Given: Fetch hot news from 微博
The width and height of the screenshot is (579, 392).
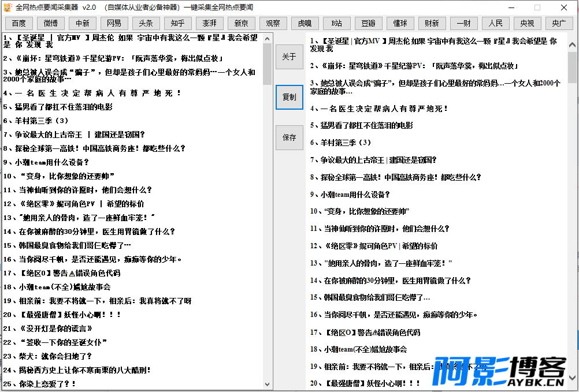Looking at the screenshot, I should tap(51, 23).
